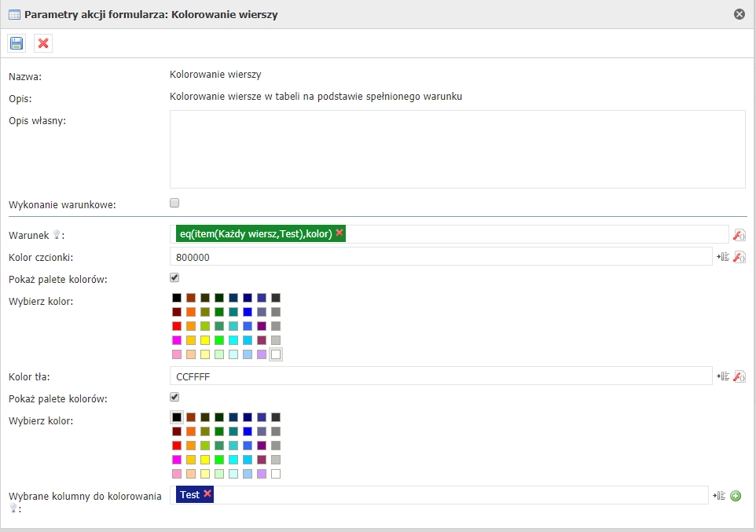Screen dimensions: 756x532
Task: Close the Parametry akcji formularza dialog
Action: click(739, 14)
